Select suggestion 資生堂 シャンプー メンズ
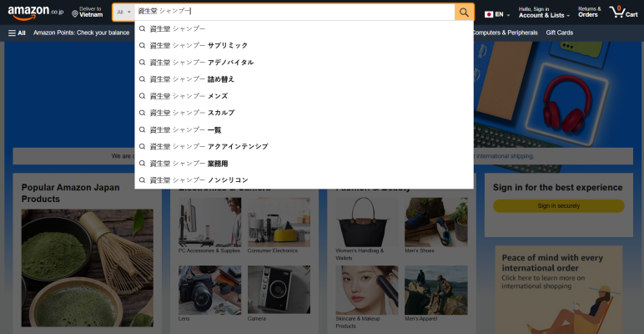Screen dimensions: 644x334 tap(189, 96)
